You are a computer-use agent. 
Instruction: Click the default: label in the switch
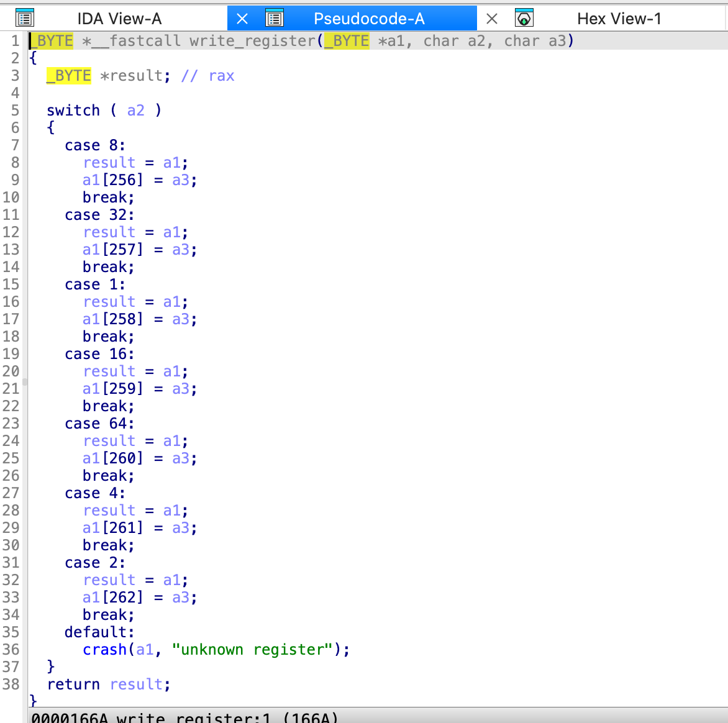pyautogui.click(x=99, y=632)
